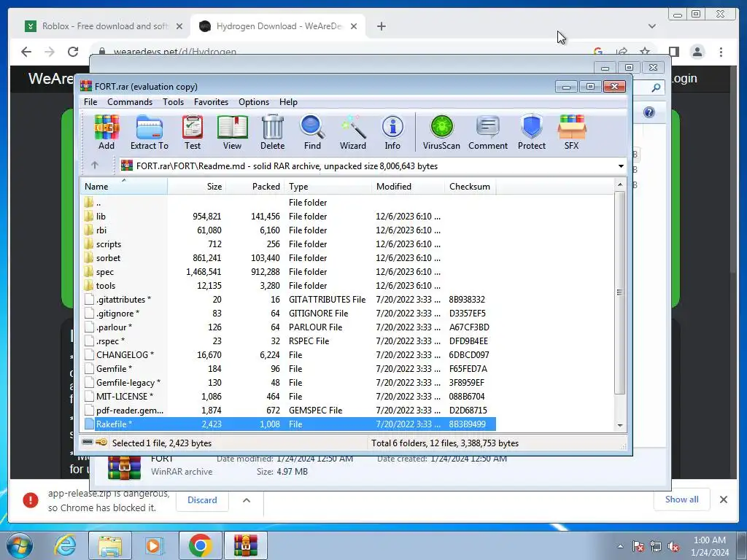Screen dimensions: 747x560
Task: Select the sorbet folder row
Action: tap(287, 257)
